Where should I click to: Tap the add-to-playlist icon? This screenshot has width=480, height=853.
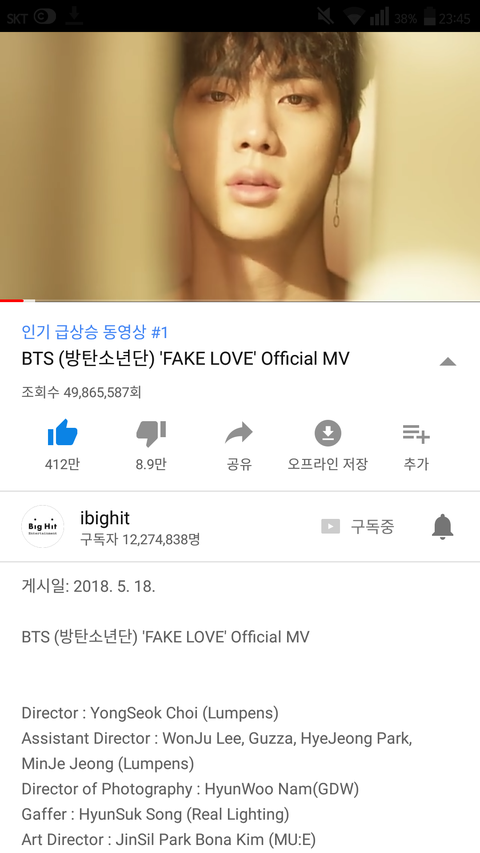click(x=416, y=433)
